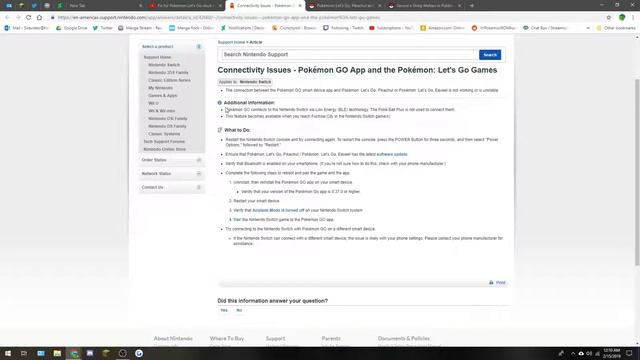Open Tech Support Forums in the sidebar
This screenshot has width=640, height=360.
[x=164, y=142]
